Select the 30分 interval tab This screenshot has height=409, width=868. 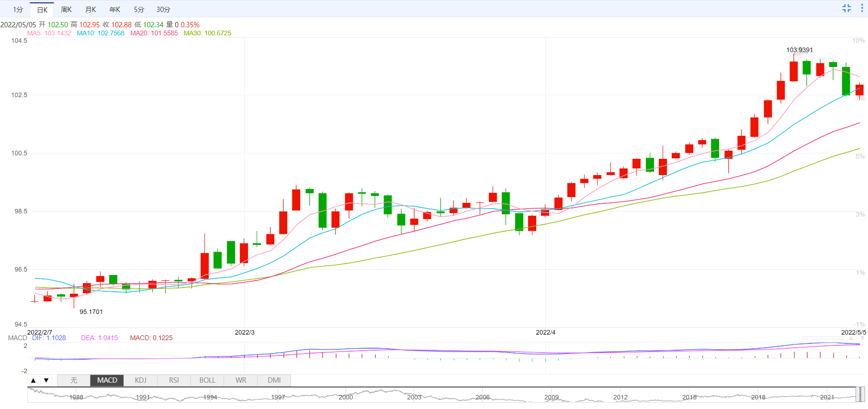[x=163, y=10]
